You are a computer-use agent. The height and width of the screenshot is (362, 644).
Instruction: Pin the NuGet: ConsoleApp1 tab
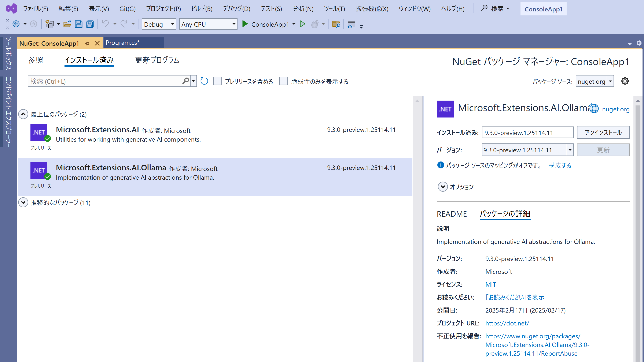tap(87, 44)
